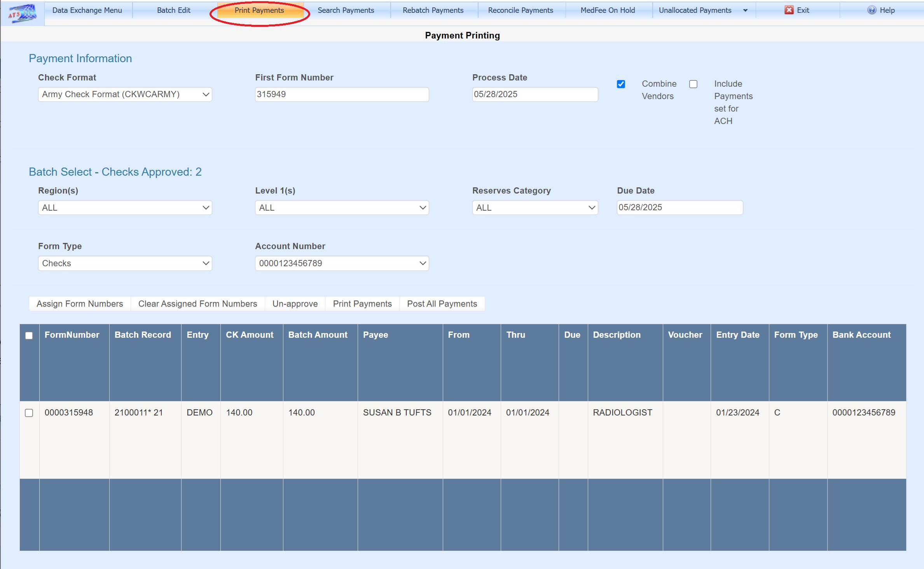Uncheck the Combine Vendors checkbox
924x569 pixels.
click(x=621, y=84)
